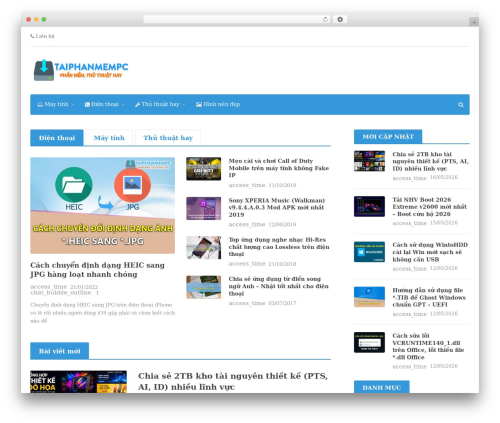
Task: Switch to the Máy tính content tab
Action: point(109,138)
